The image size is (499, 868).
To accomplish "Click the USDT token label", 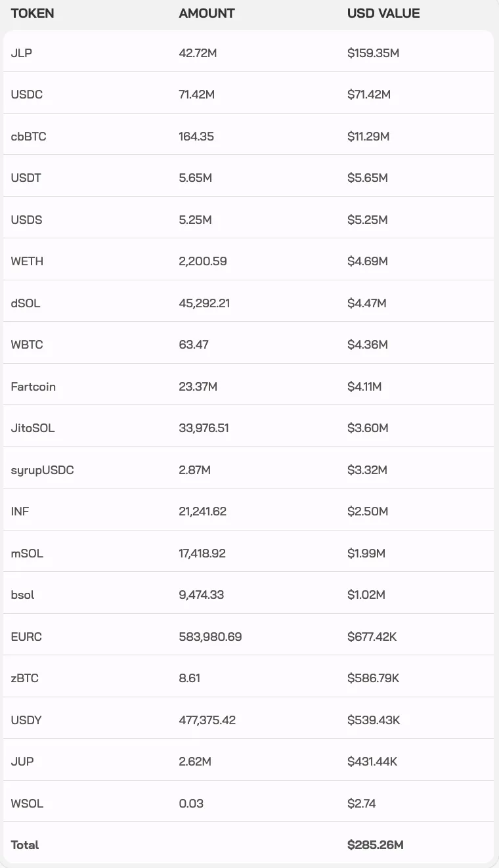I will point(26,178).
